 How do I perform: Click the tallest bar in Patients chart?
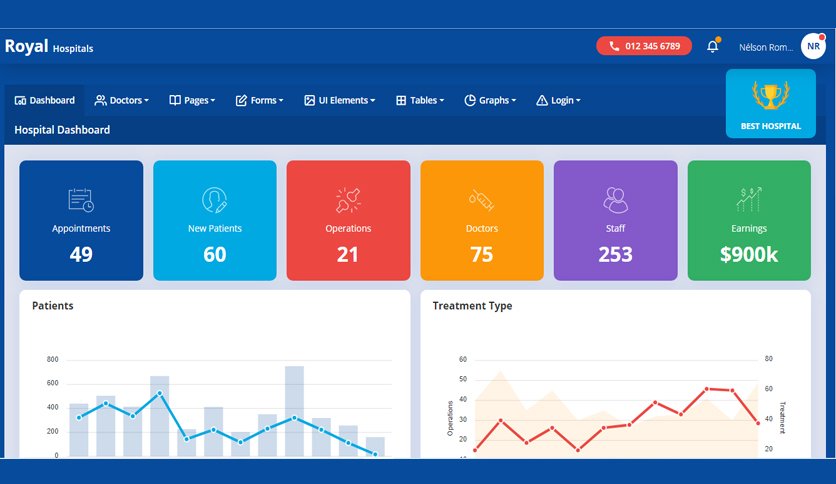click(294, 410)
